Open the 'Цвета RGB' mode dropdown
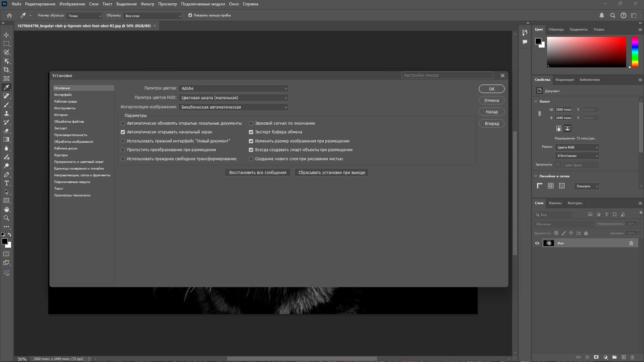The width and height of the screenshot is (644, 362). pos(577,147)
